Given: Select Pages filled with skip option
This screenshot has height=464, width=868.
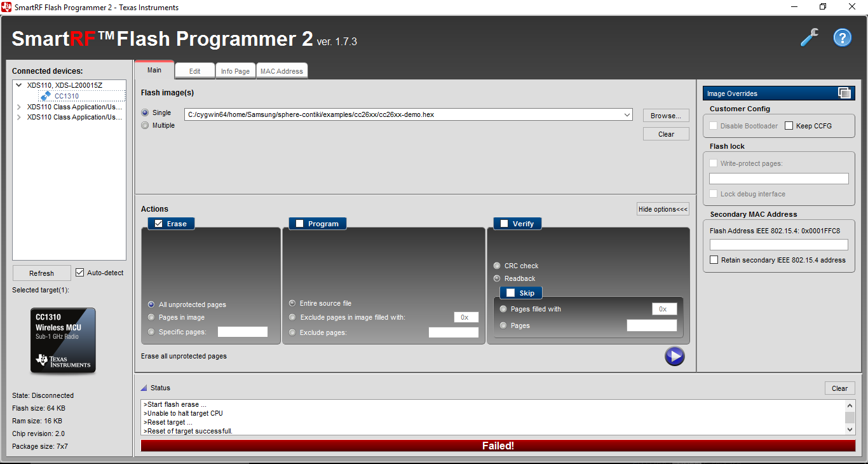Looking at the screenshot, I should [503, 309].
